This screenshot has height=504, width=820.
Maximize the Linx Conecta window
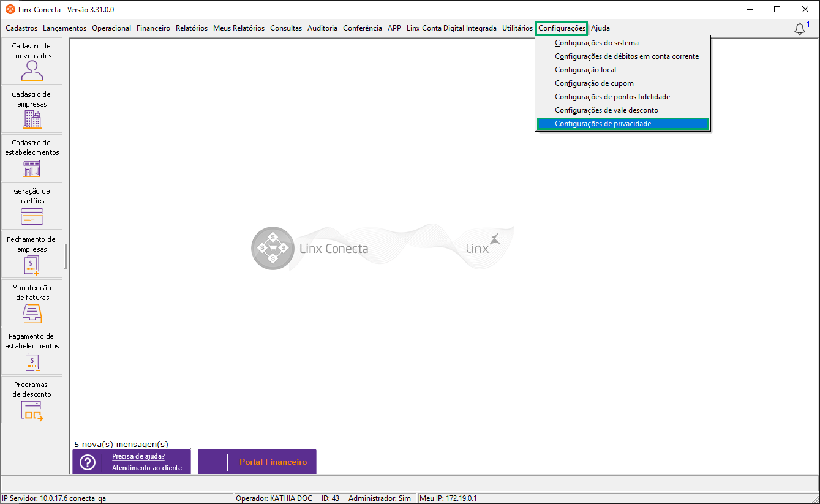pyautogui.click(x=777, y=9)
